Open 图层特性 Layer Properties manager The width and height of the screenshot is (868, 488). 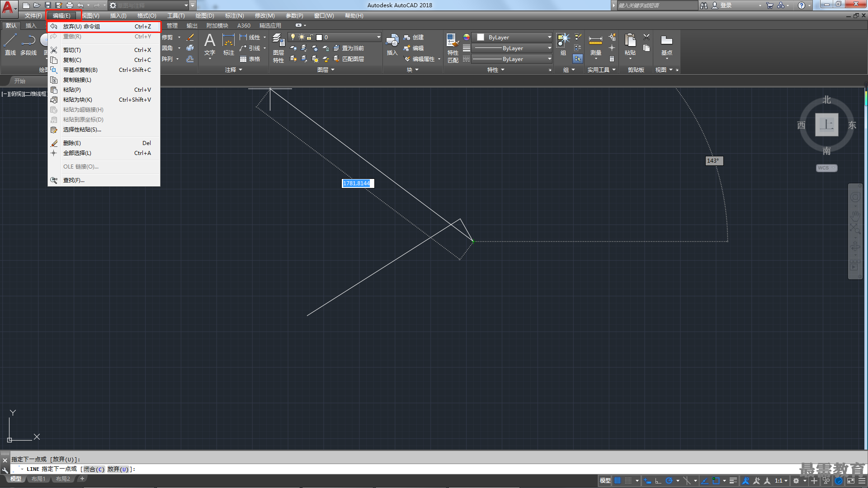coord(278,47)
